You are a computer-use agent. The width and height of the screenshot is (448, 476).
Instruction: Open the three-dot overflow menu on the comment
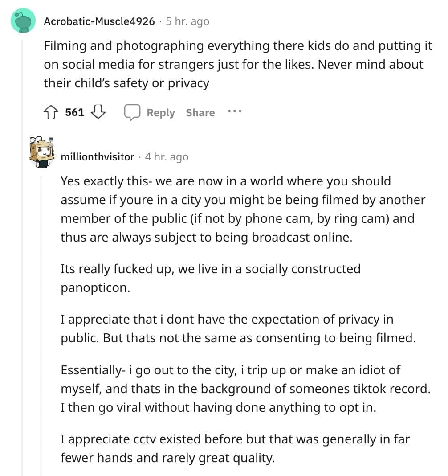click(x=235, y=112)
